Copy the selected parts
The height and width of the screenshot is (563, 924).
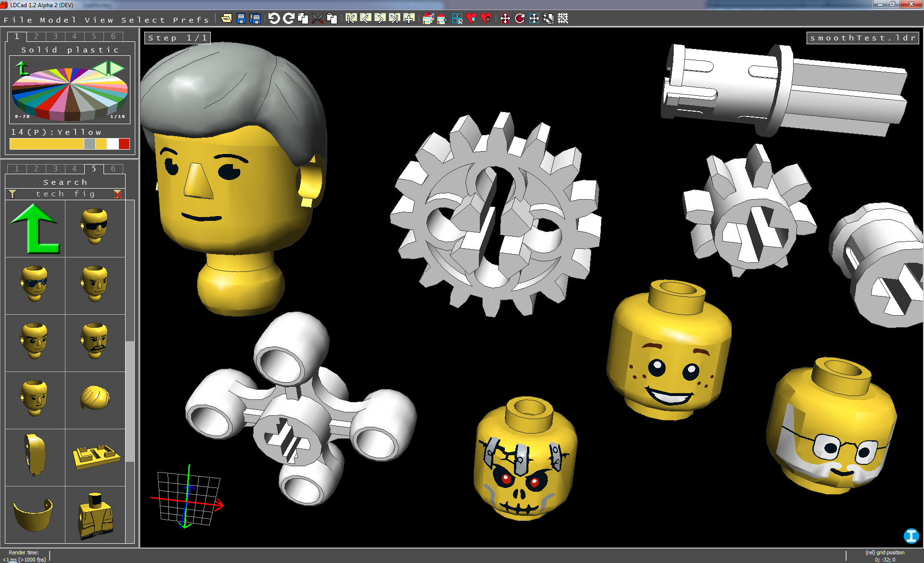tap(303, 19)
